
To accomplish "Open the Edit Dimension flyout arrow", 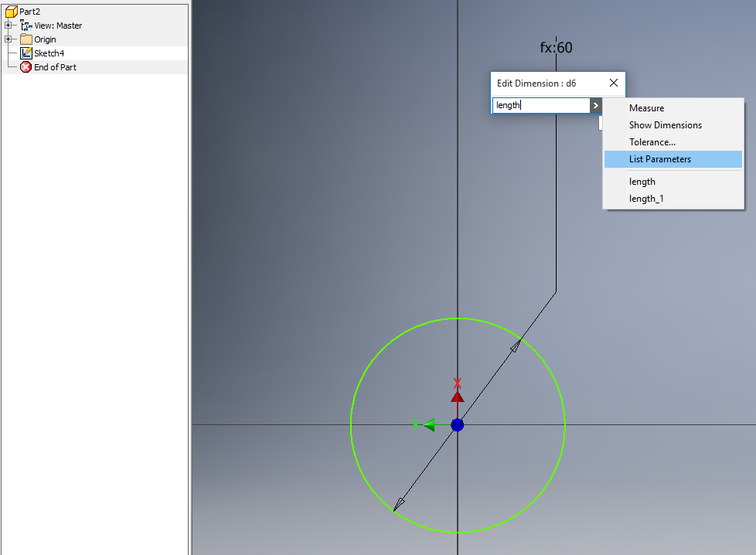I will [595, 105].
